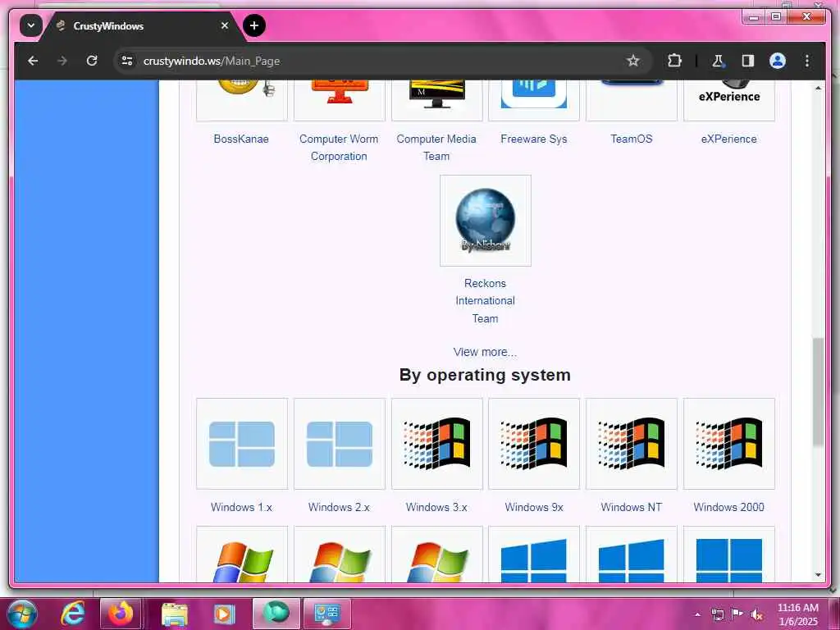Image resolution: width=840 pixels, height=630 pixels.
Task: Open the Chrome three-dot menu
Action: click(807, 61)
